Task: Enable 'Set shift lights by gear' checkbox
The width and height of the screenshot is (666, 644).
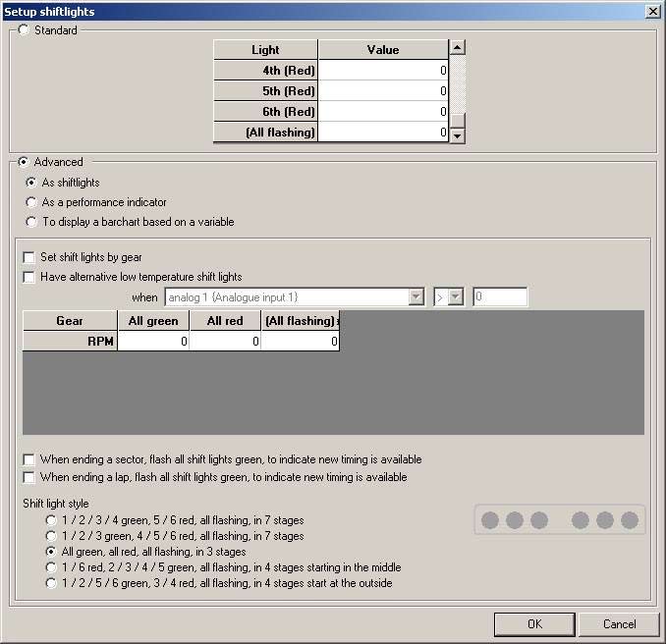Action: [29, 257]
